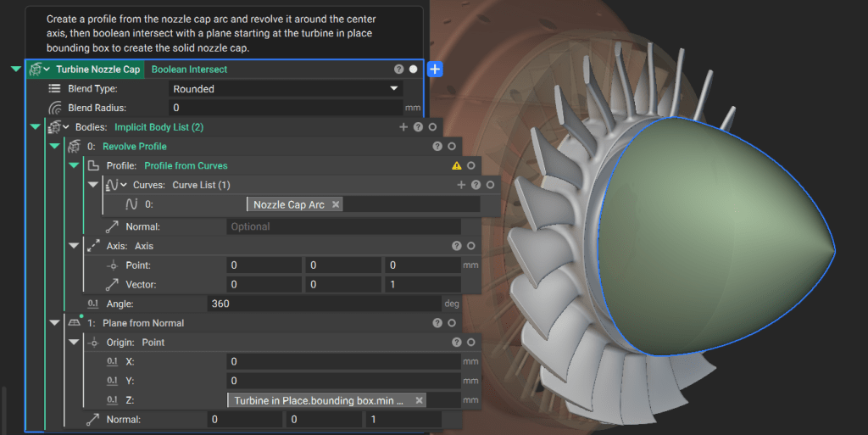Toggle visibility dot of Turbine Nozzle Cap block
Screen dimensions: 868x435
point(413,70)
